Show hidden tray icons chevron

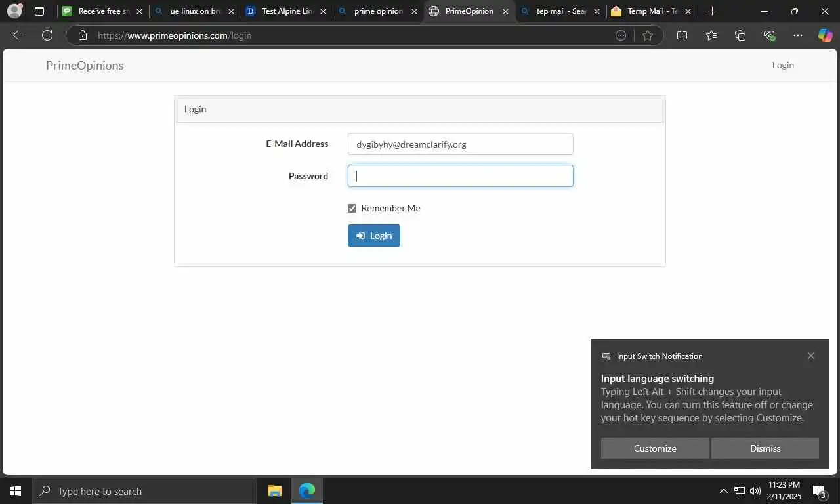point(723,491)
